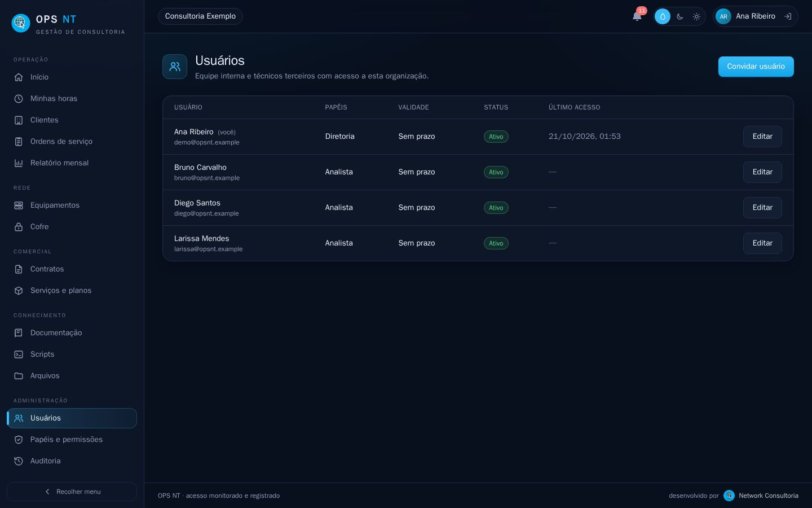Click the Auditoria history icon
The height and width of the screenshot is (508, 812).
pyautogui.click(x=19, y=461)
